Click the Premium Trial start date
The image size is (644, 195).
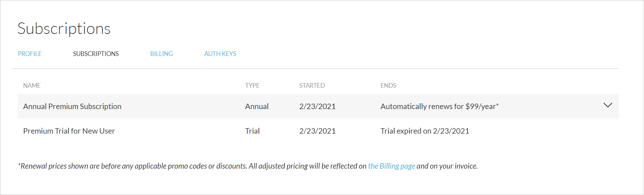point(317,131)
